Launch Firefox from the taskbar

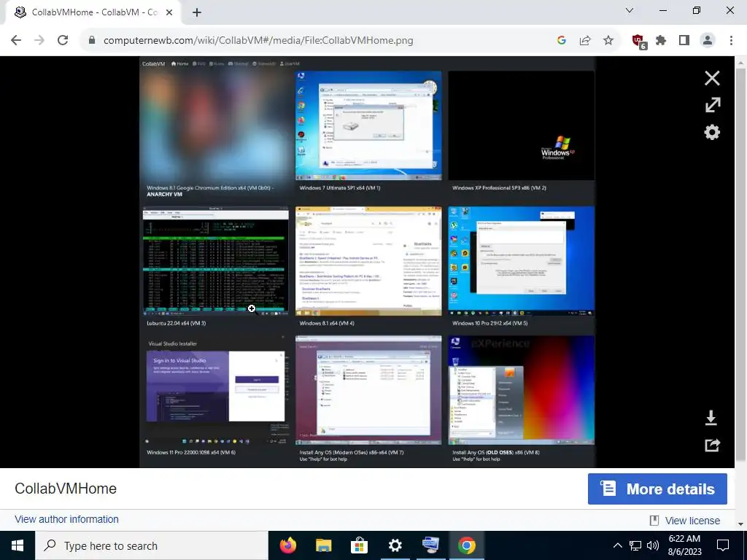tap(287, 545)
